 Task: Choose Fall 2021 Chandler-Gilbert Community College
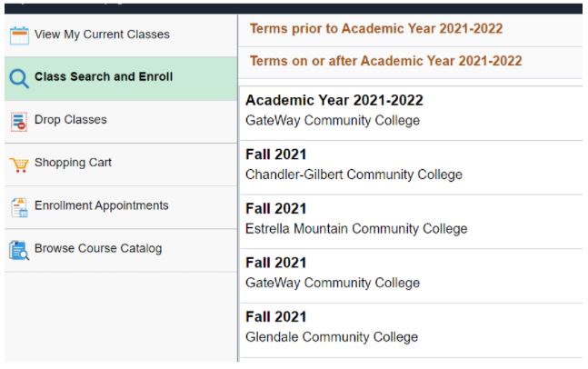click(354, 165)
